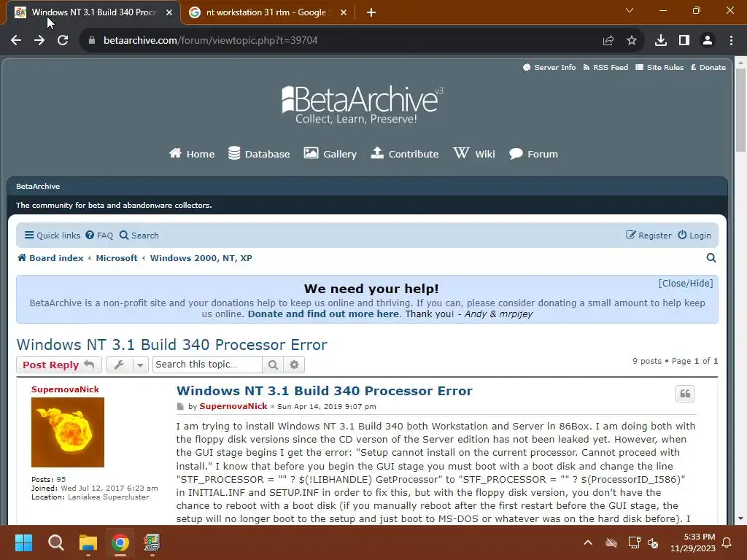
Task: Click SupernovaNick's fire avatar image
Action: coord(68,432)
